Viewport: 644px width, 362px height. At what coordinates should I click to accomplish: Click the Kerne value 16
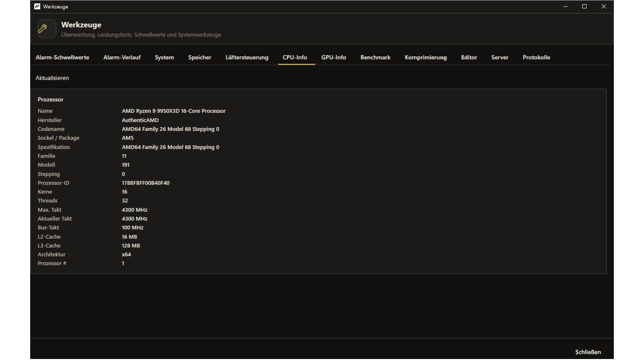click(x=124, y=192)
